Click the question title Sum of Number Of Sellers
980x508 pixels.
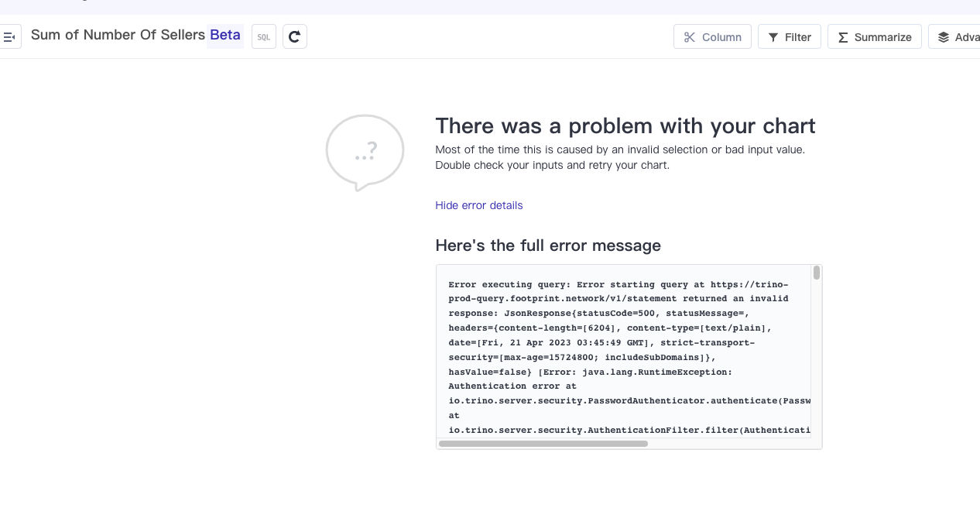pos(116,35)
